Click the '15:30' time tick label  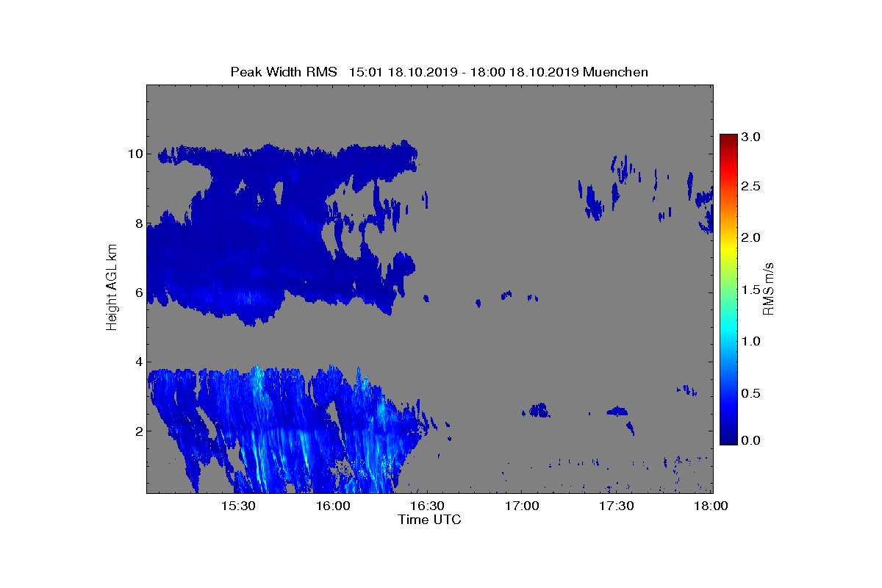(x=238, y=506)
